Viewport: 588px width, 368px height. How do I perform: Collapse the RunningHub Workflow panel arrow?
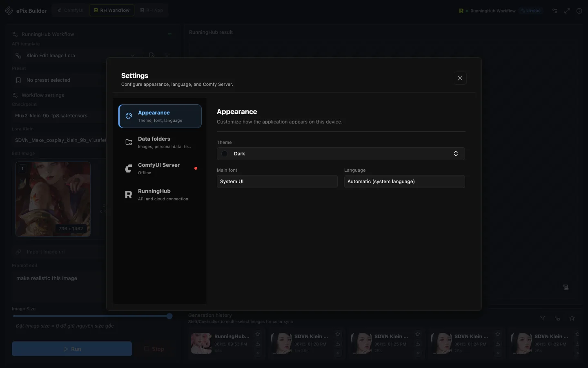click(x=170, y=34)
